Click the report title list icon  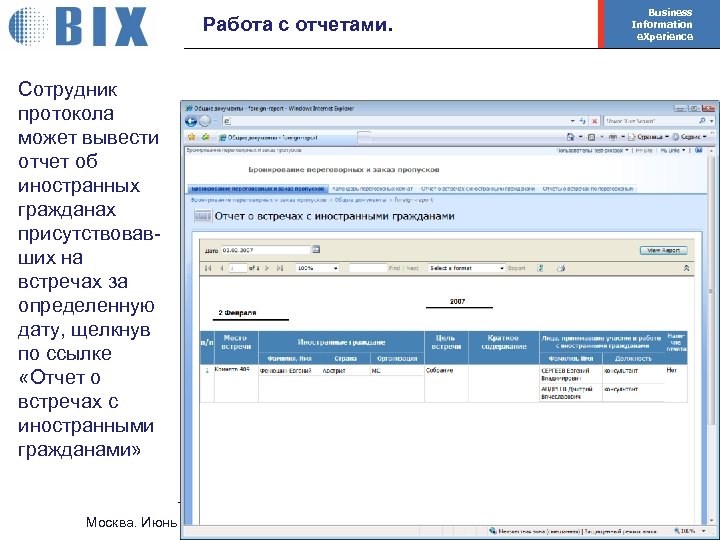point(202,216)
